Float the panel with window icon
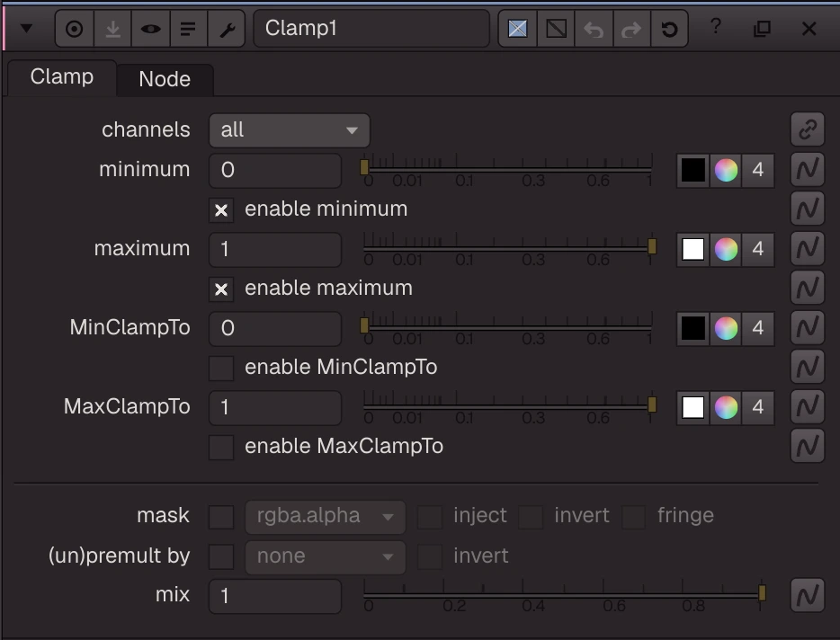The image size is (840, 640). 762,29
